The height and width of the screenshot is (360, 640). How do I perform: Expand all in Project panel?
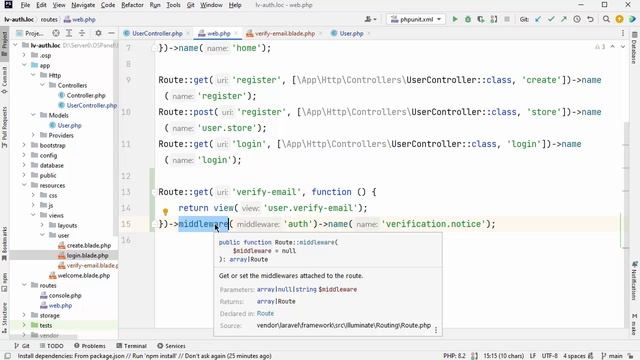tap(69, 33)
